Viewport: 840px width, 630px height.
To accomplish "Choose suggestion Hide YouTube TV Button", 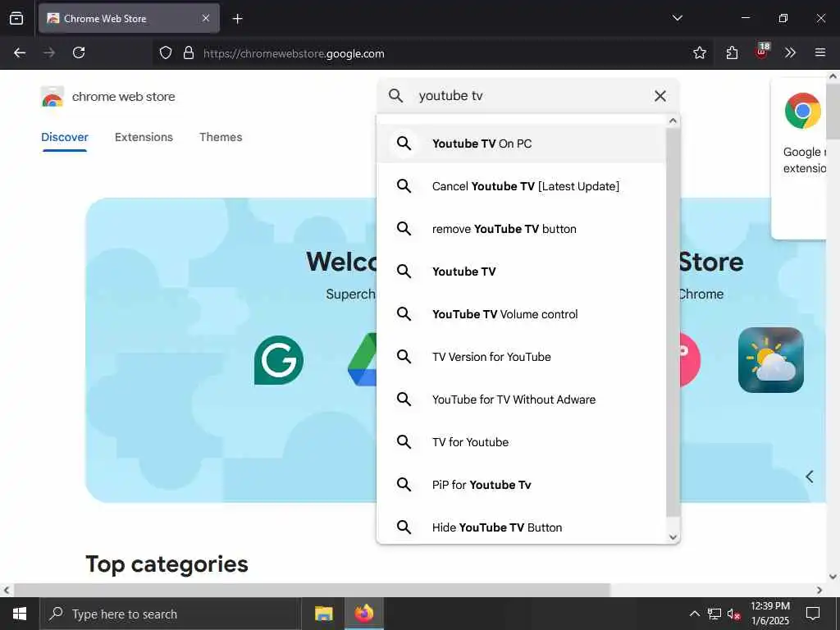I will click(x=521, y=527).
